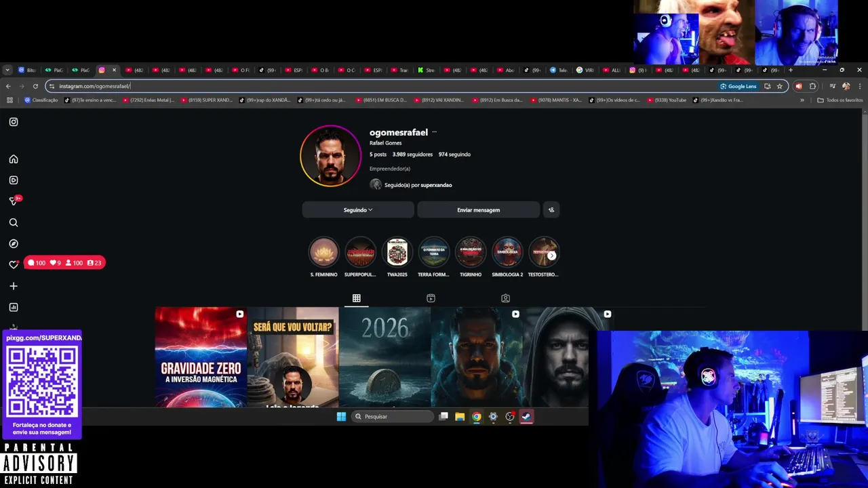The image size is (868, 488).
Task: Open the 3.989 seguidores list
Action: pos(413,155)
